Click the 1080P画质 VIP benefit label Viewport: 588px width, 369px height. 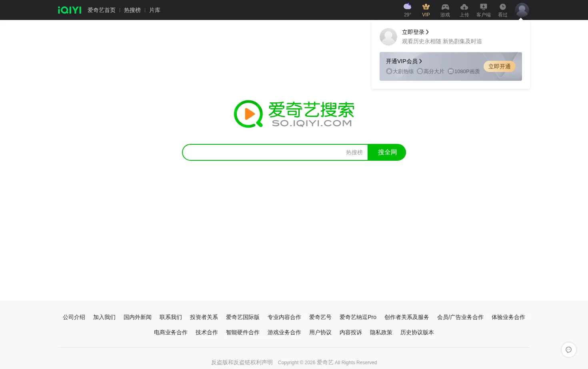464,71
